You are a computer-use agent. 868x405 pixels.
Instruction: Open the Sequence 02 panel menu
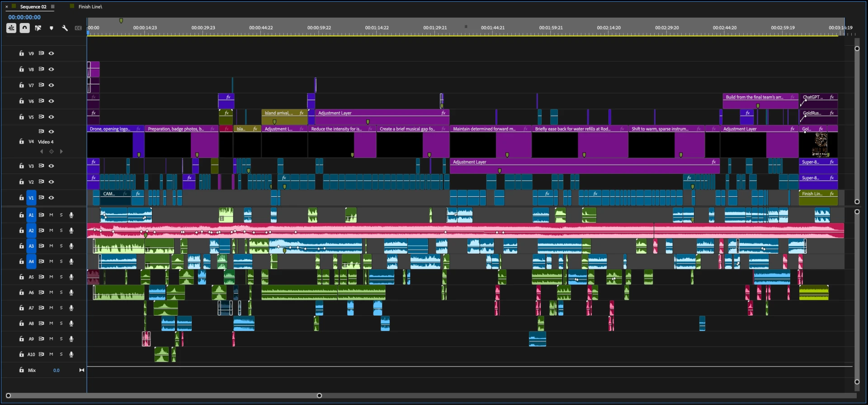tap(53, 7)
